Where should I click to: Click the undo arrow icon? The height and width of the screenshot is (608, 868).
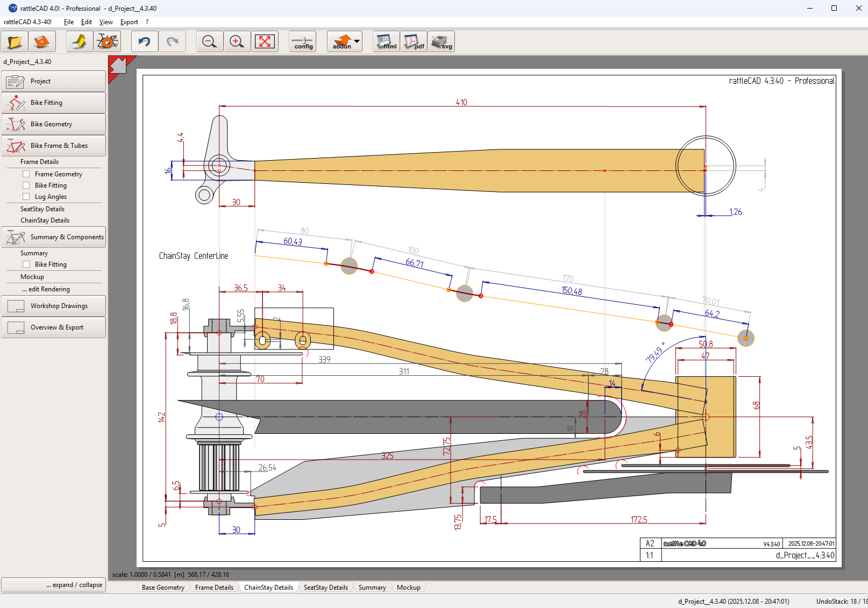144,42
